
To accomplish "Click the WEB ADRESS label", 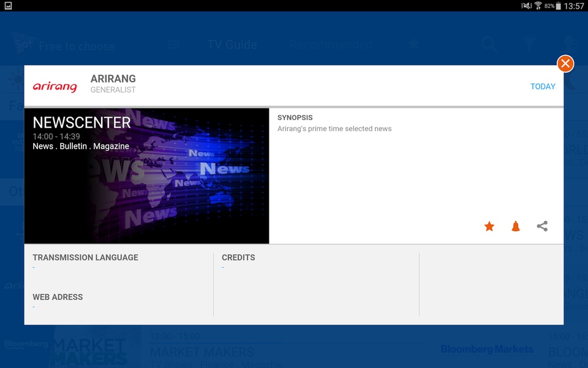I will click(x=58, y=297).
